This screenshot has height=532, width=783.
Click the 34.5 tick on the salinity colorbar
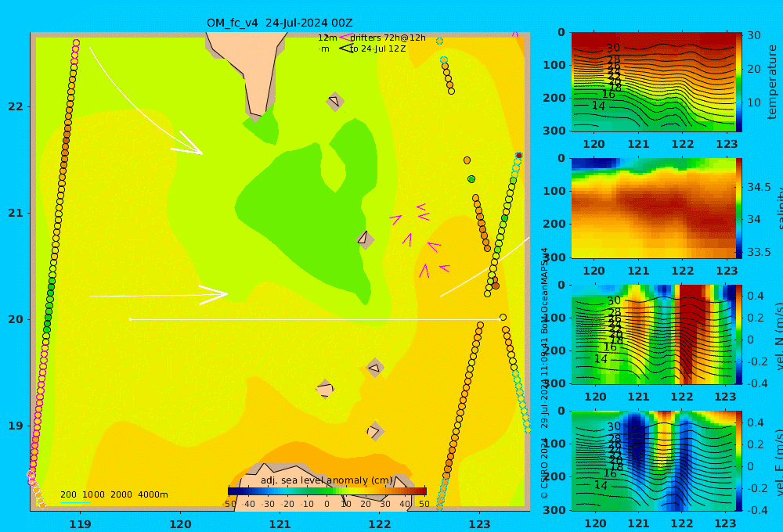click(x=759, y=187)
